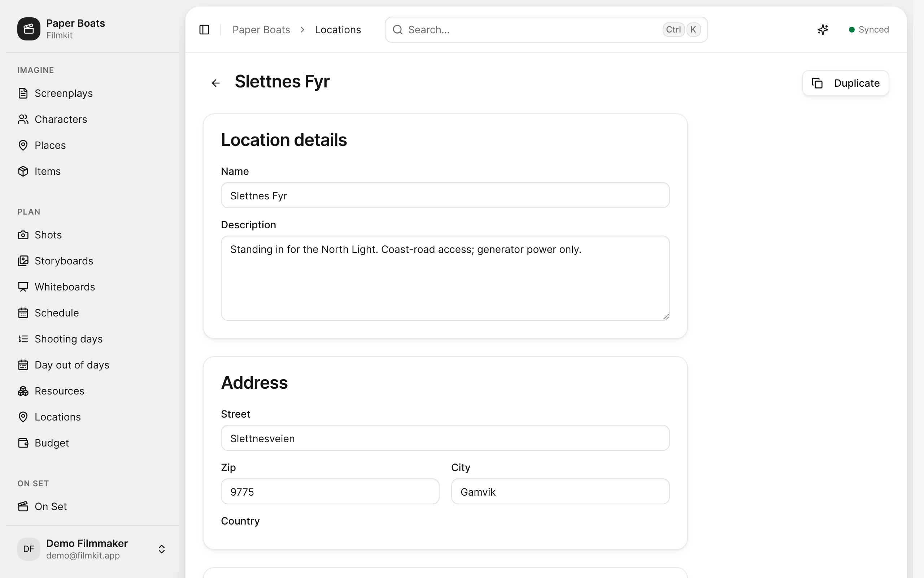The width and height of the screenshot is (924, 578).
Task: Click the Duplicate button
Action: coord(845,83)
